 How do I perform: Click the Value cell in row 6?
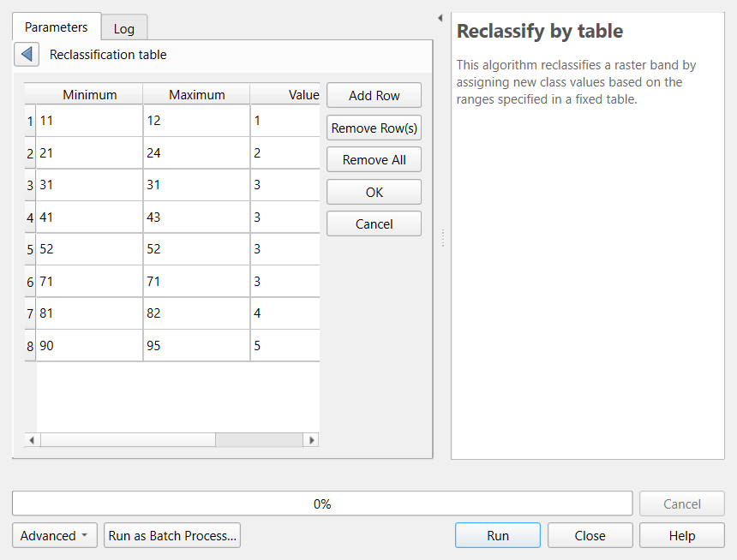point(285,282)
